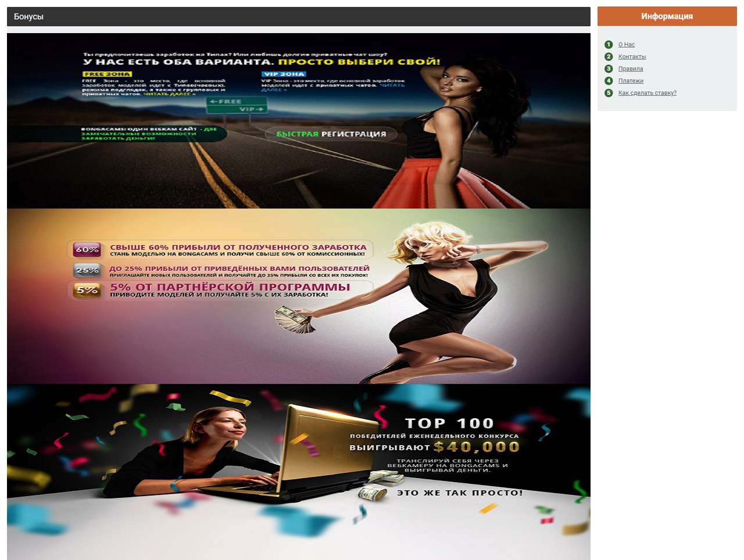The width and height of the screenshot is (744, 560).
Task: Click the До 25% прибыли headline
Action: 239,268
